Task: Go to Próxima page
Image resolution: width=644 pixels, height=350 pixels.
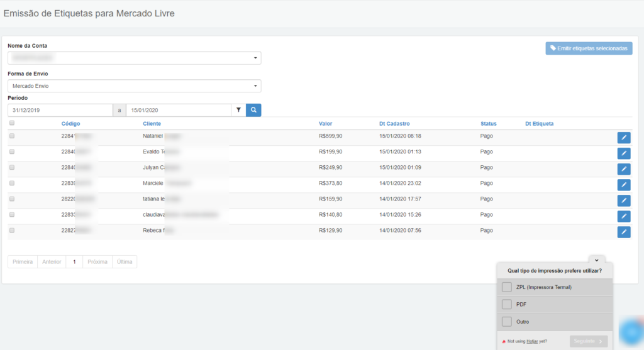Action: (x=97, y=262)
